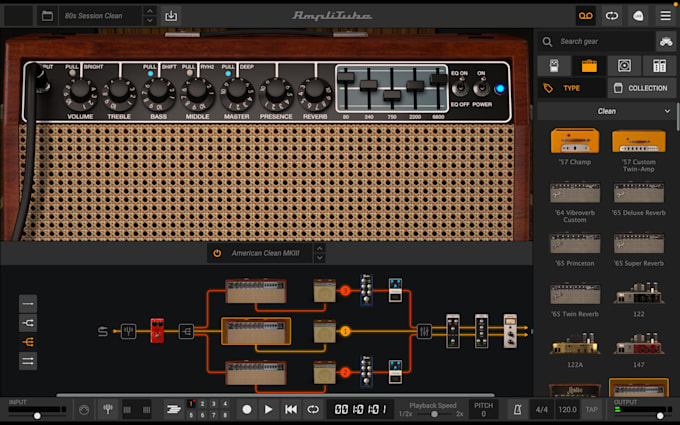
Task: Flip the amp POWER switch
Action: (x=481, y=88)
